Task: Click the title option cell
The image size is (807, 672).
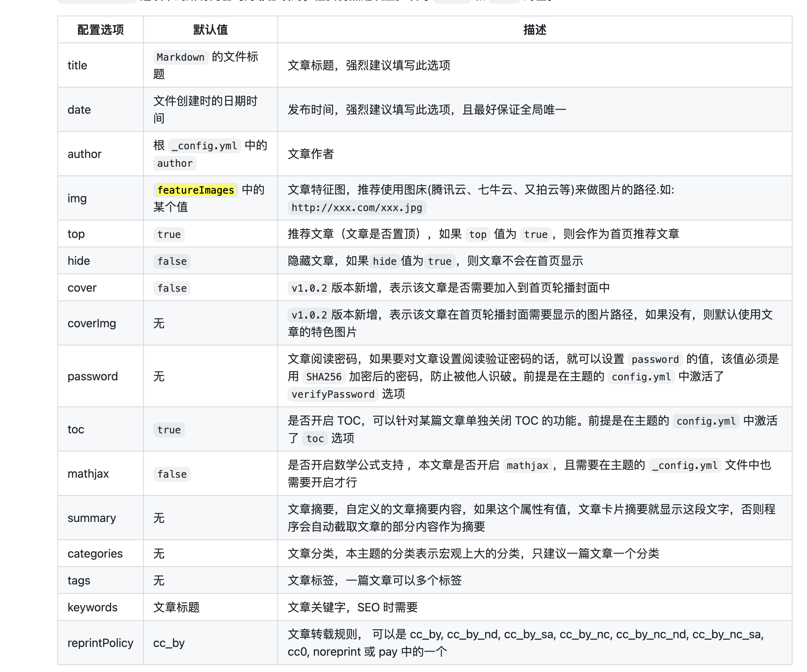Action: click(77, 65)
